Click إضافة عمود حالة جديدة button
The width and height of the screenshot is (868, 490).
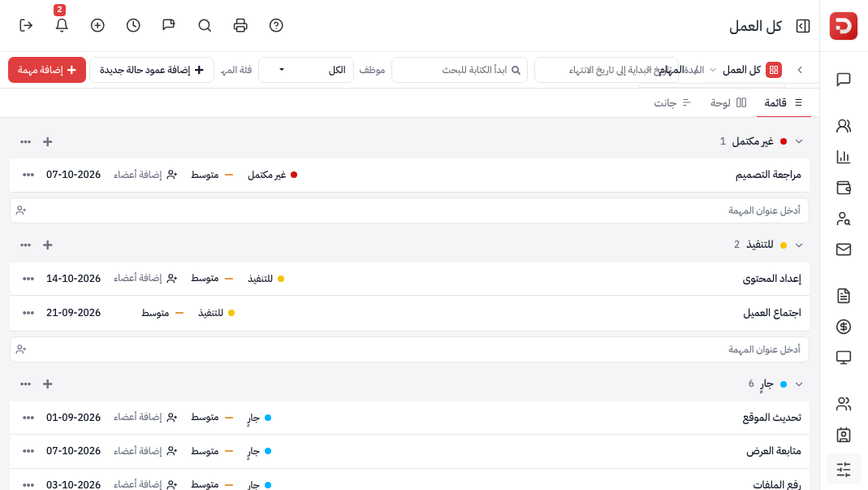152,70
